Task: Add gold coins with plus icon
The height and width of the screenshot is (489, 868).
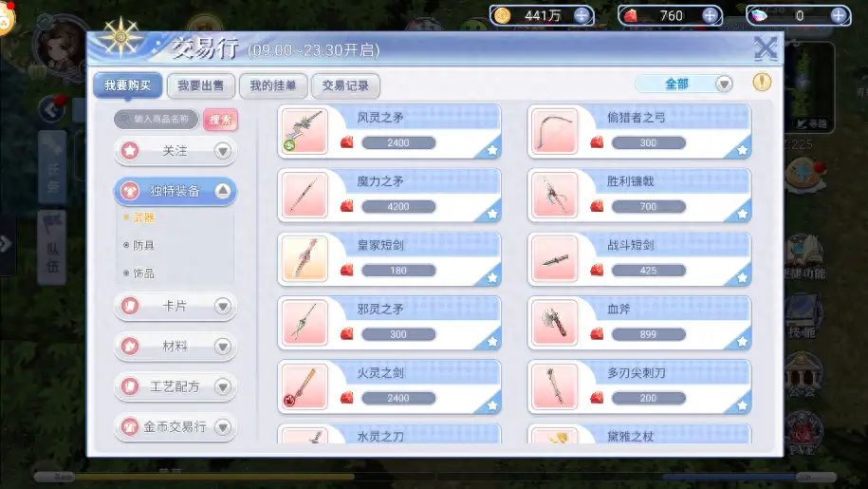Action: 582,15
